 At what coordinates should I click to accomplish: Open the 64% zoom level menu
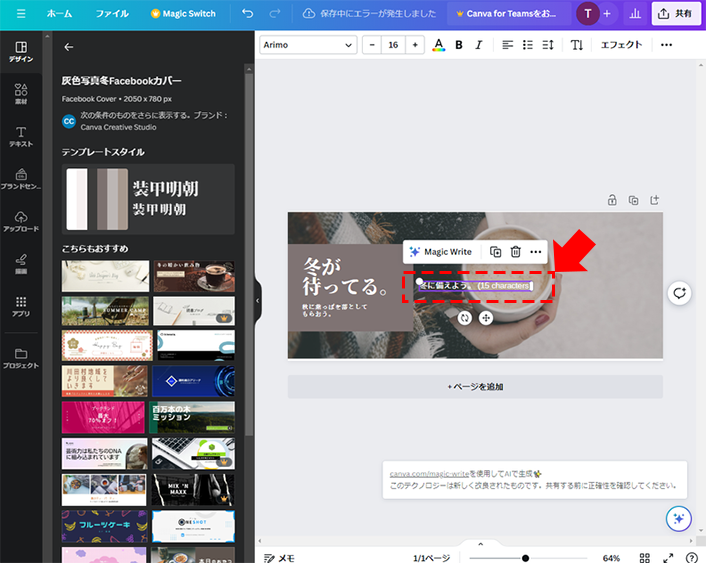[x=611, y=558]
